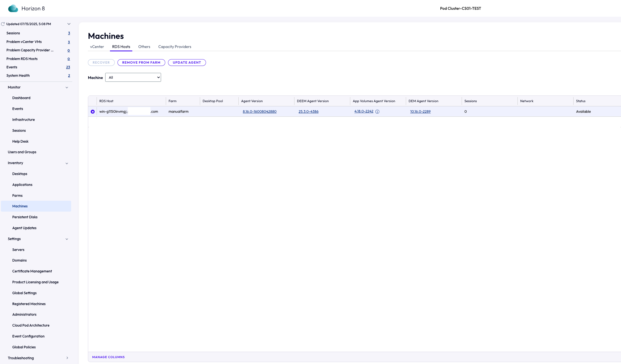The image size is (621, 364).
Task: Open Cloud Pod Architecture
Action: [31, 325]
